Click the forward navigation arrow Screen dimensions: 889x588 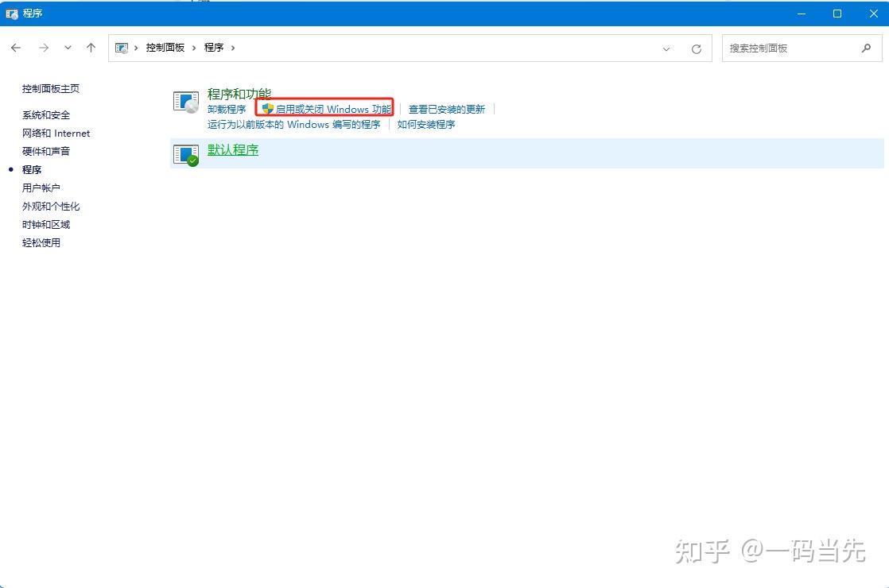pyautogui.click(x=44, y=48)
